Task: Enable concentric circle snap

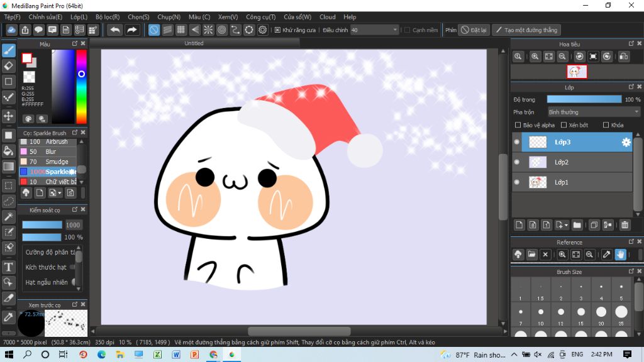Action: point(222,30)
